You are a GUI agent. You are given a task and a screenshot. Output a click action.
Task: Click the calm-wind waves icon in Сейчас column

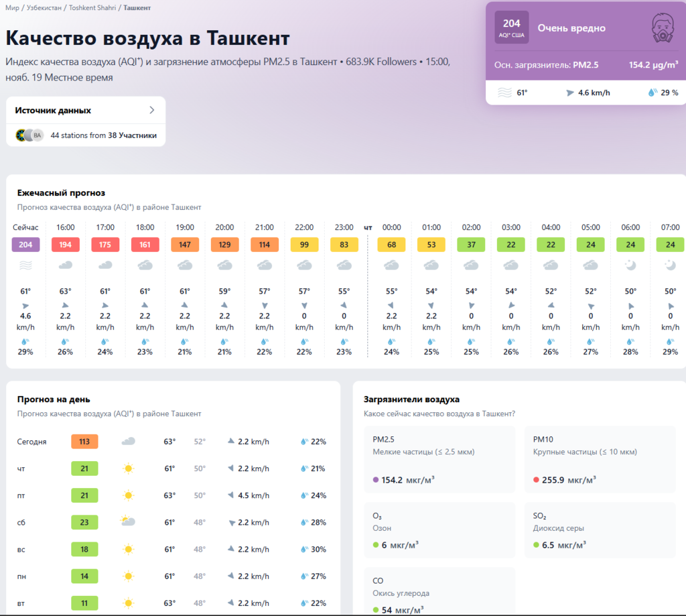pyautogui.click(x=25, y=265)
